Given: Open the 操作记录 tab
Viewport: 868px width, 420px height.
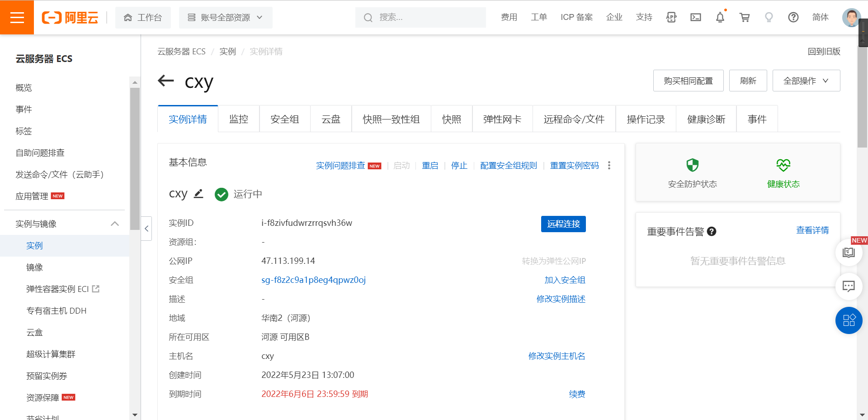Looking at the screenshot, I should [x=646, y=119].
